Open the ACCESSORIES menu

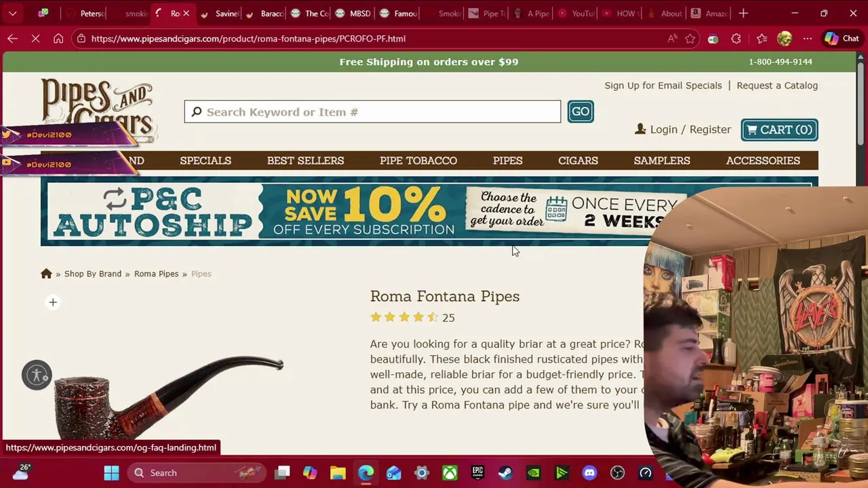pos(763,161)
